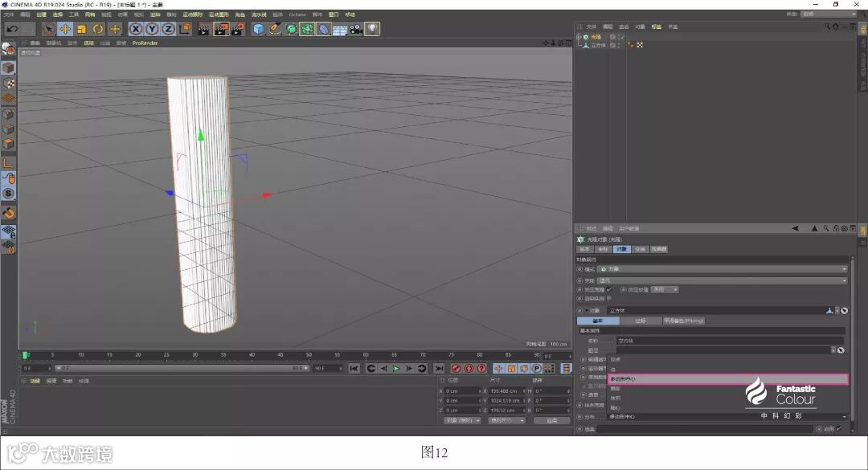868x470 pixels.
Task: Toggle the Z axis lock
Action: click(168, 29)
